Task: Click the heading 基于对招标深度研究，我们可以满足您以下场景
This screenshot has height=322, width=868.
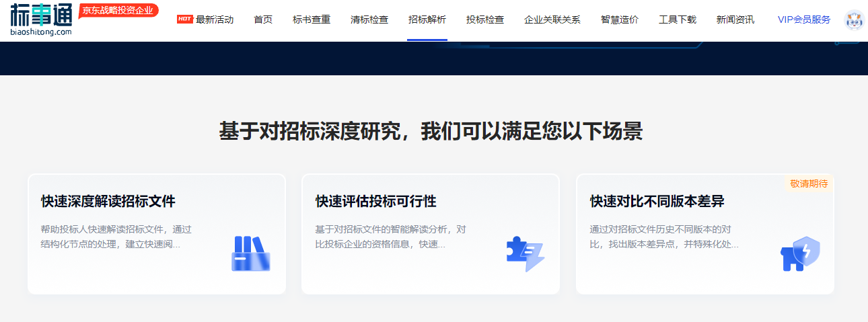Action: click(x=431, y=131)
